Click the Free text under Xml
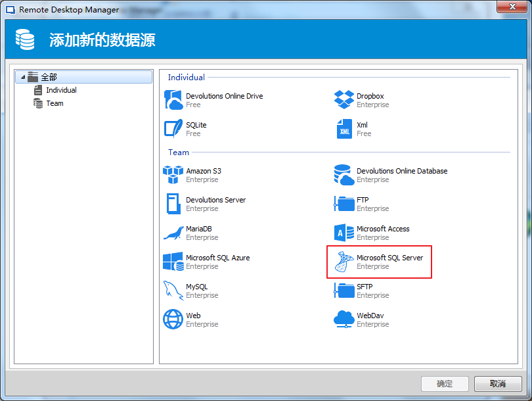532x401 pixels. coord(364,133)
